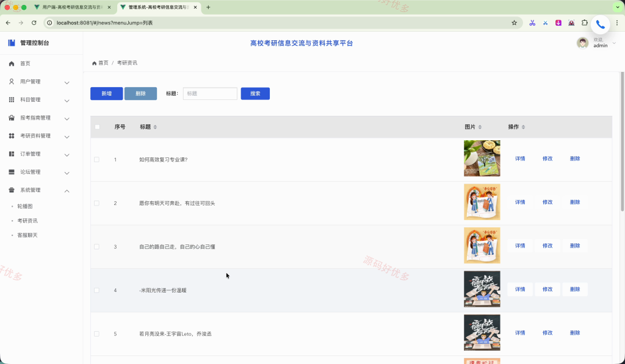Click site info icon in address bar
Image resolution: width=625 pixels, height=364 pixels.
49,23
